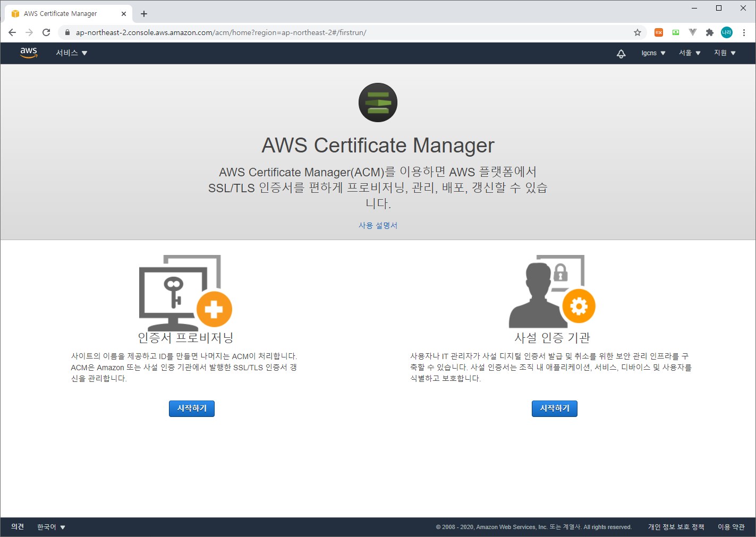
Task: Bookmark page with star icon
Action: tap(638, 32)
